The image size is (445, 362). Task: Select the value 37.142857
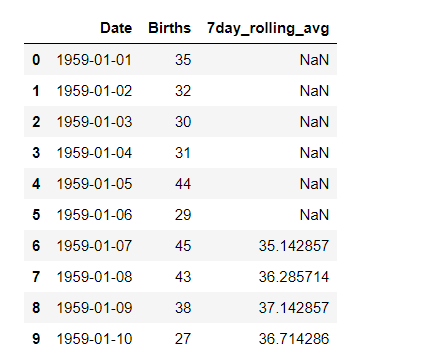click(x=294, y=308)
